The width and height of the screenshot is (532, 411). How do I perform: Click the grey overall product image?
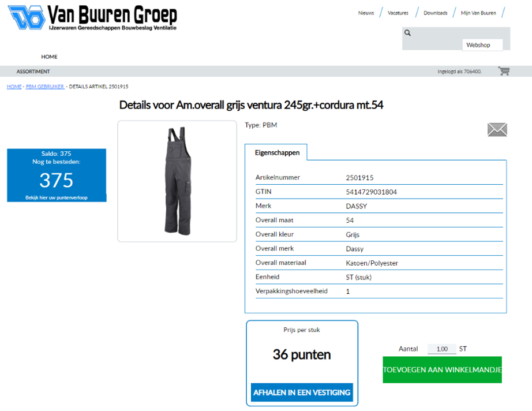177,181
